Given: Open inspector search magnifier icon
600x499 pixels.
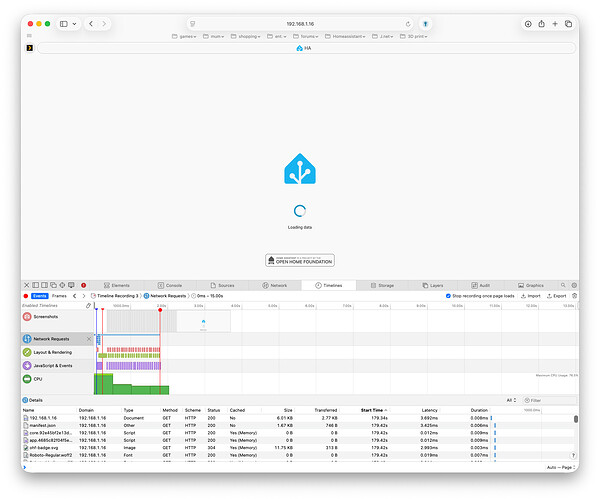Looking at the screenshot, I should tap(563, 285).
